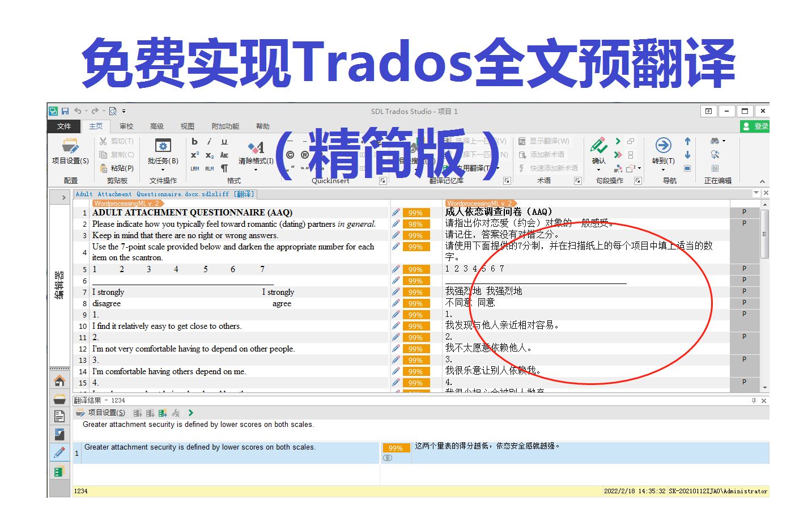Viewport: 812px width, 508px height.
Task: Click 项目设置(S) in translation results panel
Action: tap(101, 413)
